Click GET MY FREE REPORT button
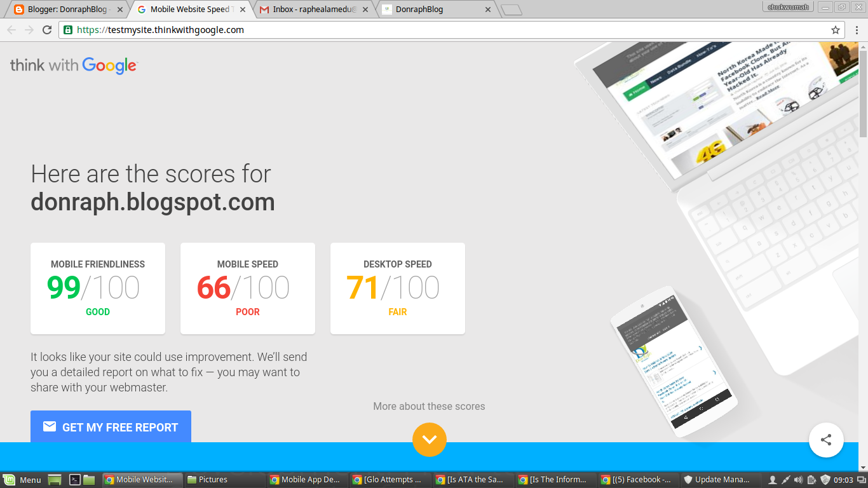The image size is (868, 488). point(111,427)
